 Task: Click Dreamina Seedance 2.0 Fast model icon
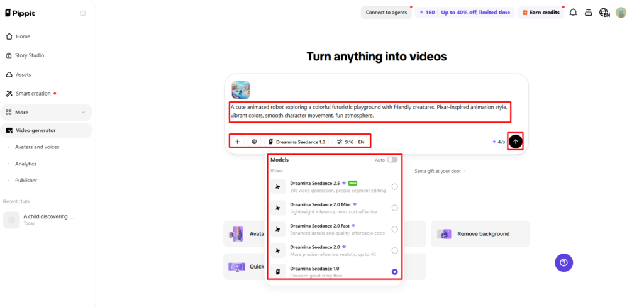pos(278,230)
